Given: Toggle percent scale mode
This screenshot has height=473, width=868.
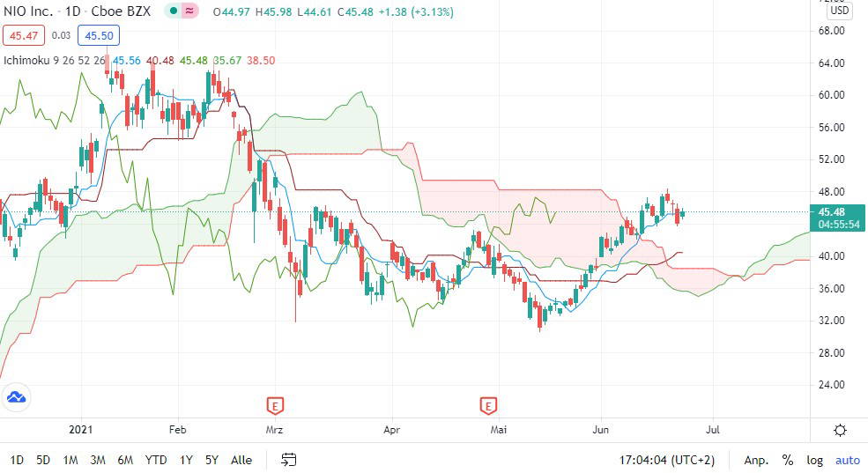Looking at the screenshot, I should pos(787,460).
